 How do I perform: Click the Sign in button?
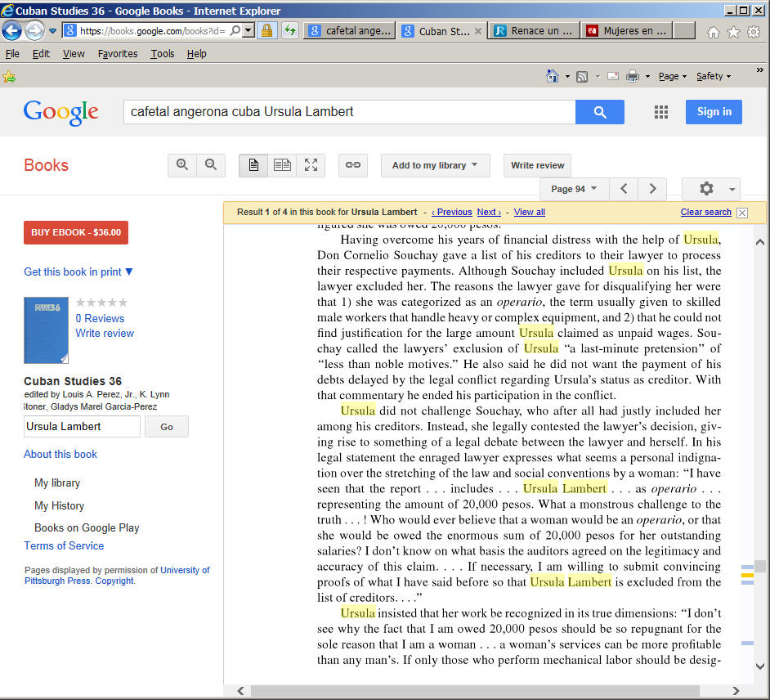pos(714,112)
